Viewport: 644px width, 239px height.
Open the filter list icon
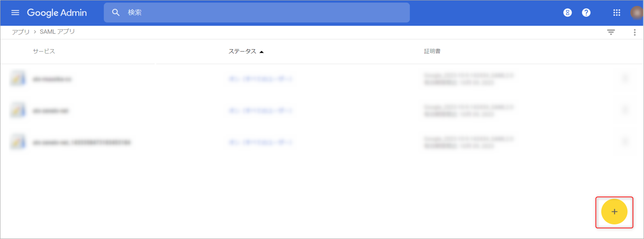coord(611,32)
